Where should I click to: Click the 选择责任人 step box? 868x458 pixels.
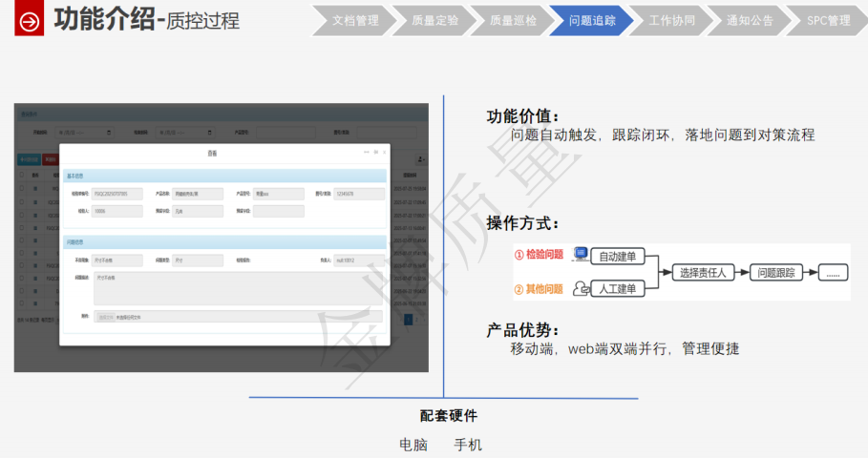point(702,273)
